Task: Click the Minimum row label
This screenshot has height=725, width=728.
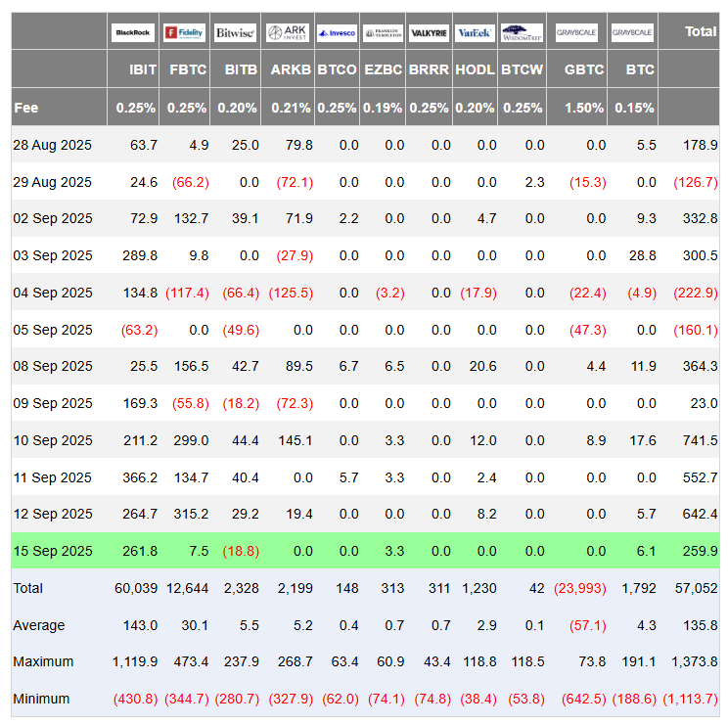Action: 41,699
